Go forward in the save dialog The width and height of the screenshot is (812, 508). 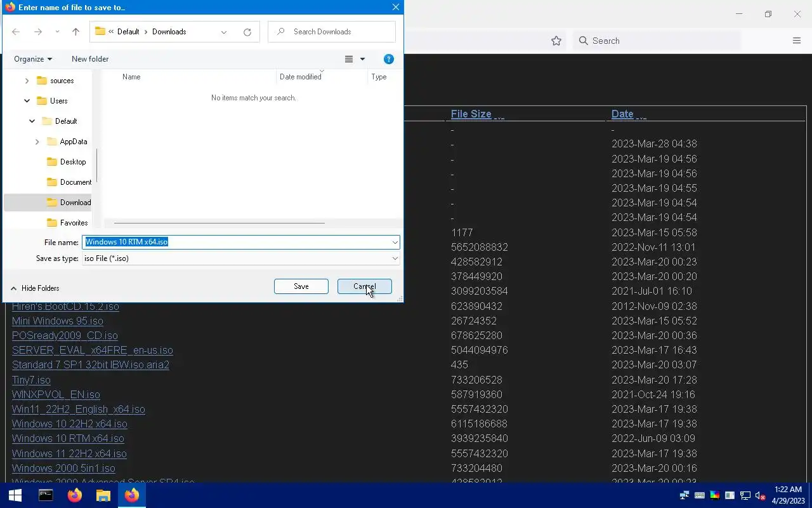coord(38,32)
